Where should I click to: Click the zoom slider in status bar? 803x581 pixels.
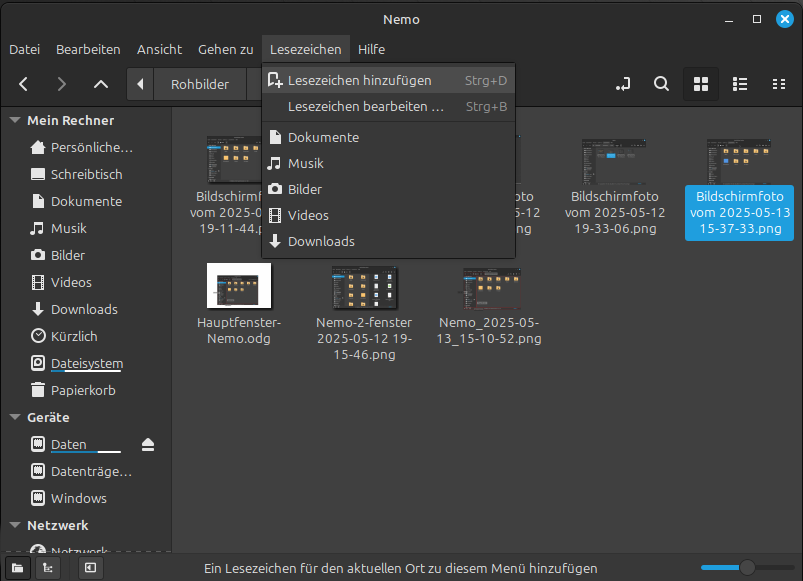click(746, 568)
